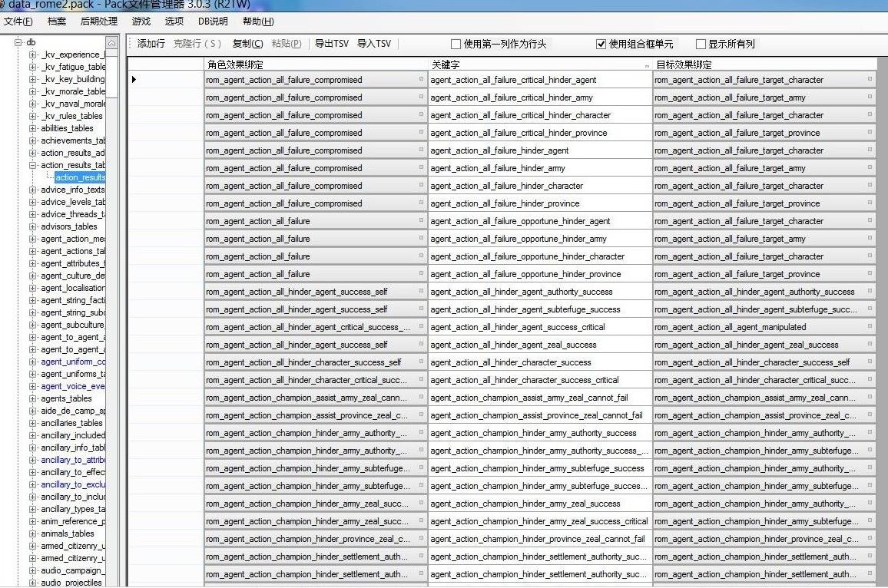Select ancillary_to_exclu blue tree item
The image size is (888, 588).
coord(72,484)
